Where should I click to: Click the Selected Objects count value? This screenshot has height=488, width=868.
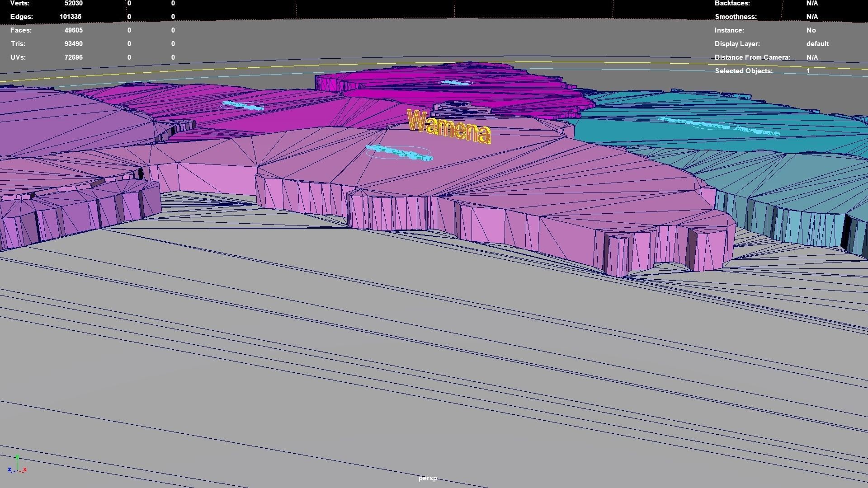coord(808,71)
